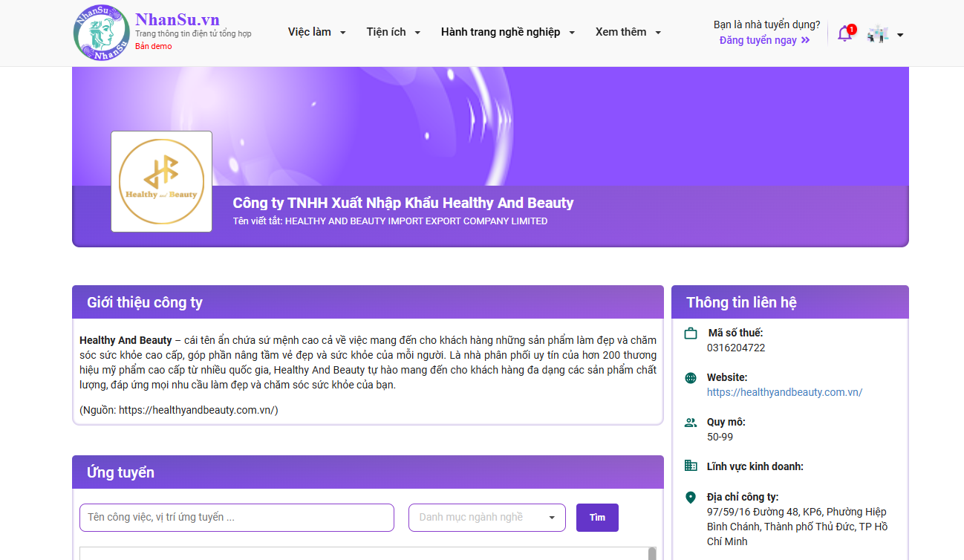Click the tax number 0316204722
Screen dimensions: 964x560
pyautogui.click(x=736, y=348)
